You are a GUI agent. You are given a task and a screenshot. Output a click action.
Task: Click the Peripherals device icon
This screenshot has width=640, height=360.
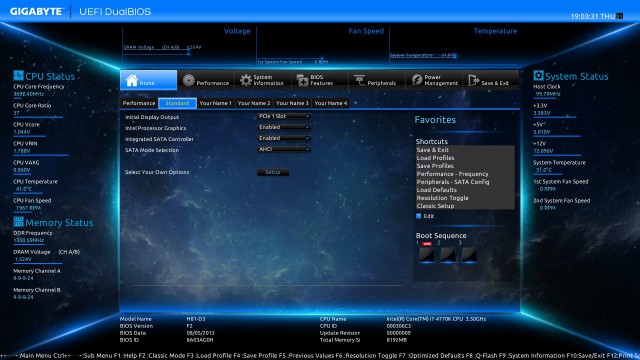pyautogui.click(x=360, y=80)
